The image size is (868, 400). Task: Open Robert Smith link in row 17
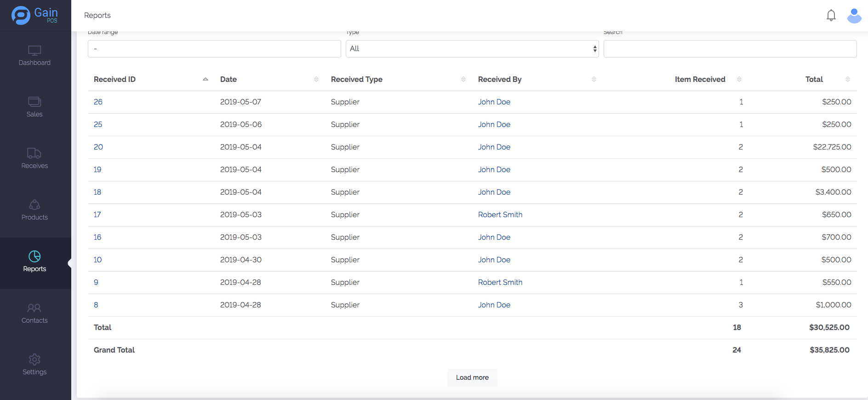pos(500,214)
